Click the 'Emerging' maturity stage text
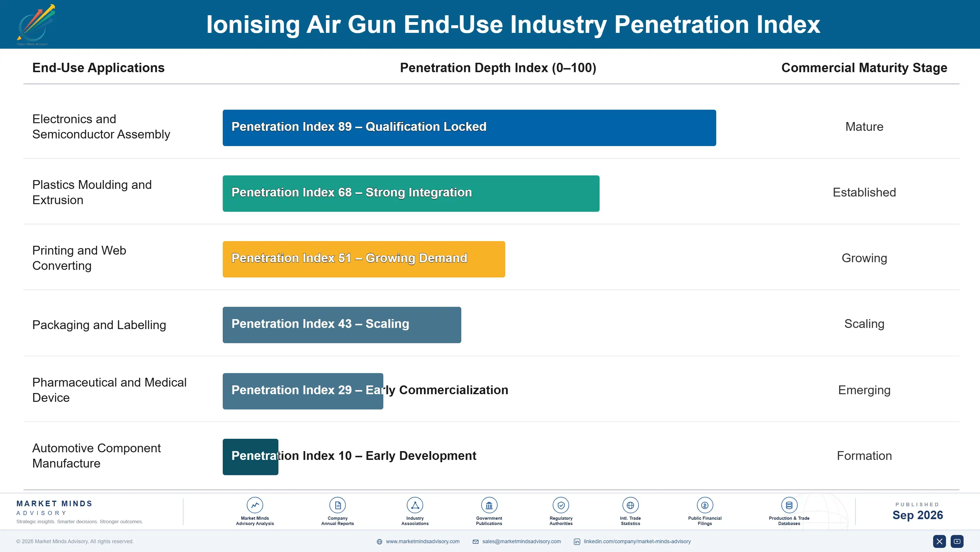980x552 pixels. click(864, 390)
